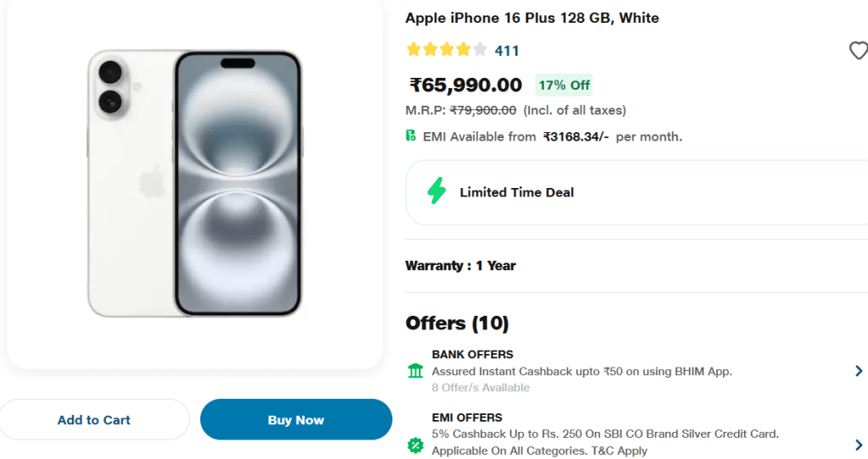Click the green EMI percent badge icon
868x459 pixels.
point(415,444)
